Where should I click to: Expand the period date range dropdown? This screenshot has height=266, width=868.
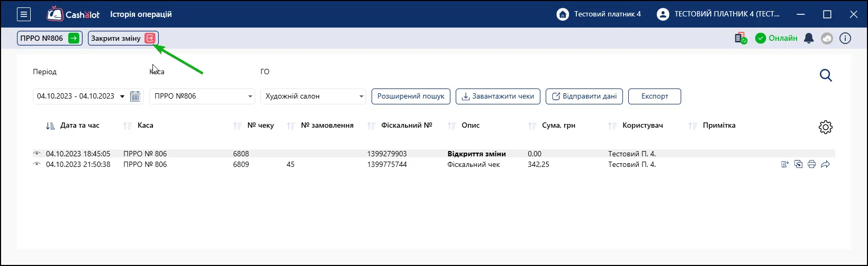tap(122, 96)
